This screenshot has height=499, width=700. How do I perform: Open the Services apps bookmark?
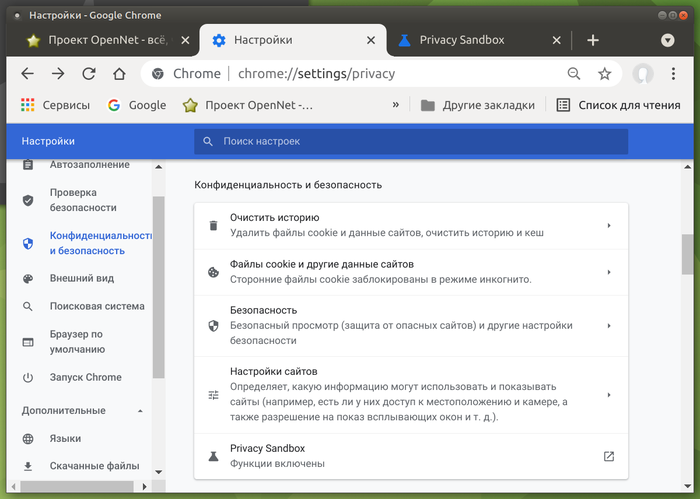(54, 105)
